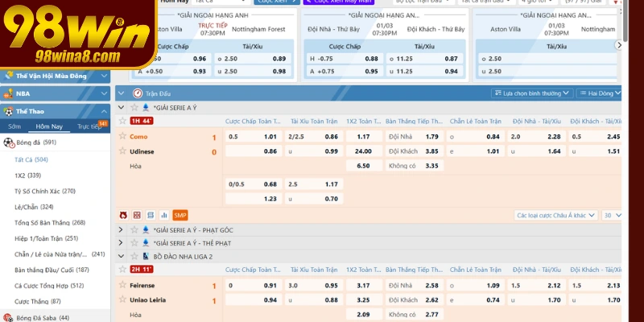644x322 pixels.
Task: Collapse the GIẢI SERIE A Ý league
Action: (x=122, y=108)
